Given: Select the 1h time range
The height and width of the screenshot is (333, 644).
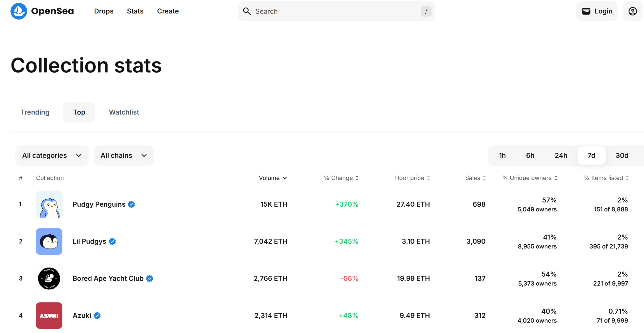Looking at the screenshot, I should click(502, 156).
